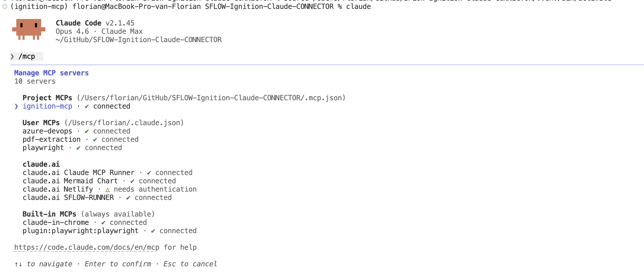The width and height of the screenshot is (644, 280).
Task: Select the Manage MCP servers heading
Action: click(x=51, y=73)
